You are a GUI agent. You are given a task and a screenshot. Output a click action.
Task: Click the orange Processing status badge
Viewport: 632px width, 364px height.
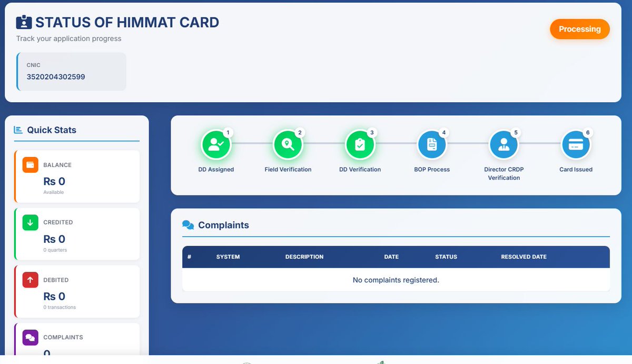click(x=580, y=29)
